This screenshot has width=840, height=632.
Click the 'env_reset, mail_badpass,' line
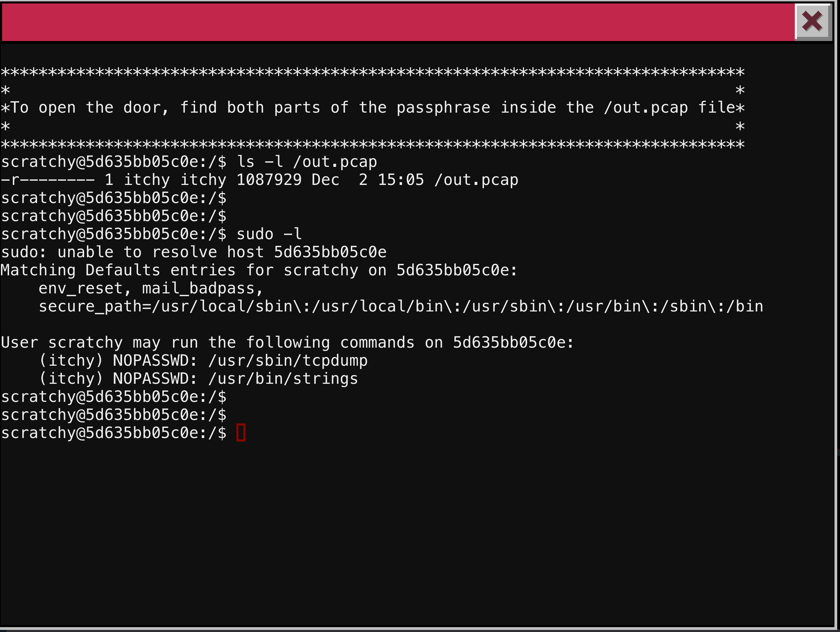click(151, 288)
